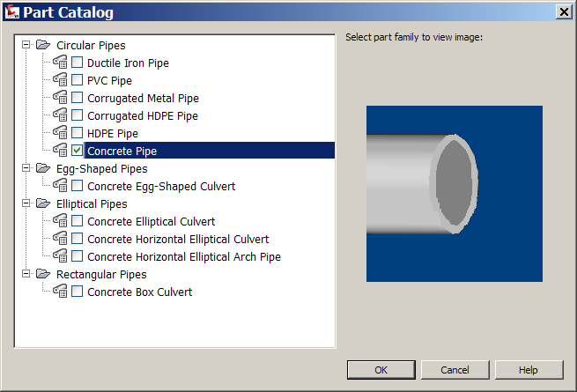Image resolution: width=577 pixels, height=392 pixels.
Task: Click the part icon beside PVC Pipe
Action: point(60,80)
